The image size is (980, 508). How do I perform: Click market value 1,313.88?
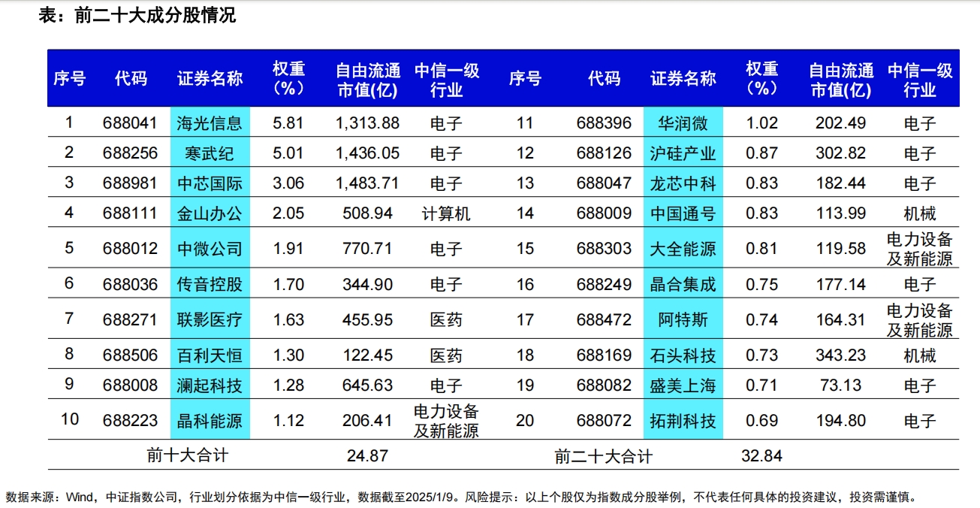click(368, 122)
